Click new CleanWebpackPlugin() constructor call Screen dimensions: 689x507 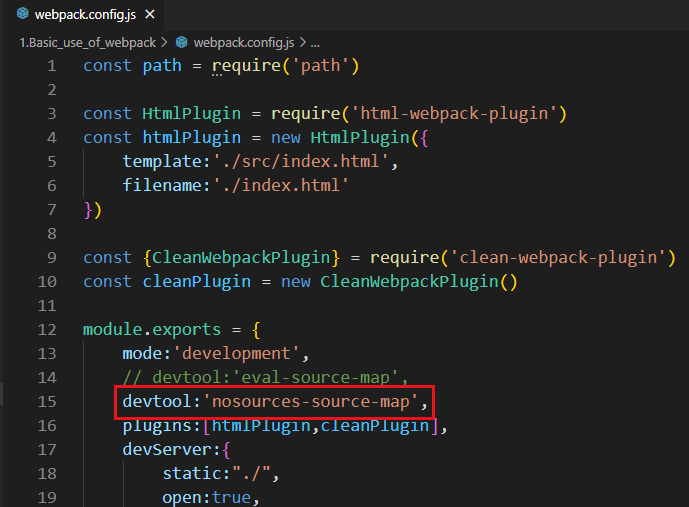pos(399,282)
